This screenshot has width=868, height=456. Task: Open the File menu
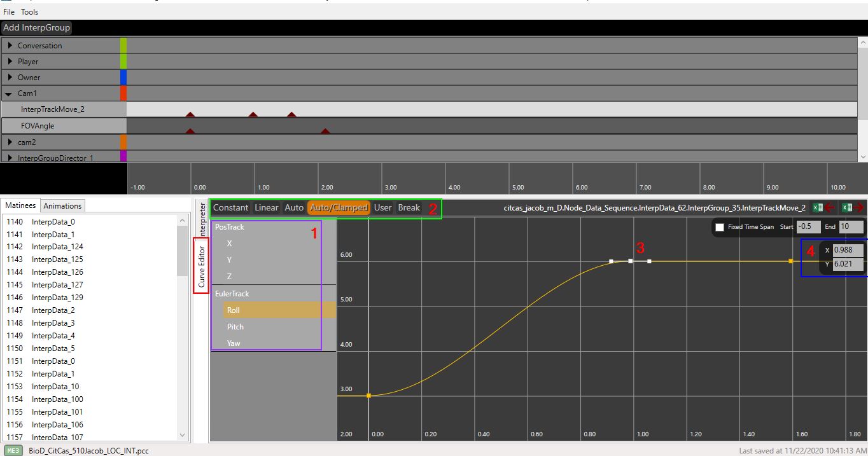coord(9,12)
